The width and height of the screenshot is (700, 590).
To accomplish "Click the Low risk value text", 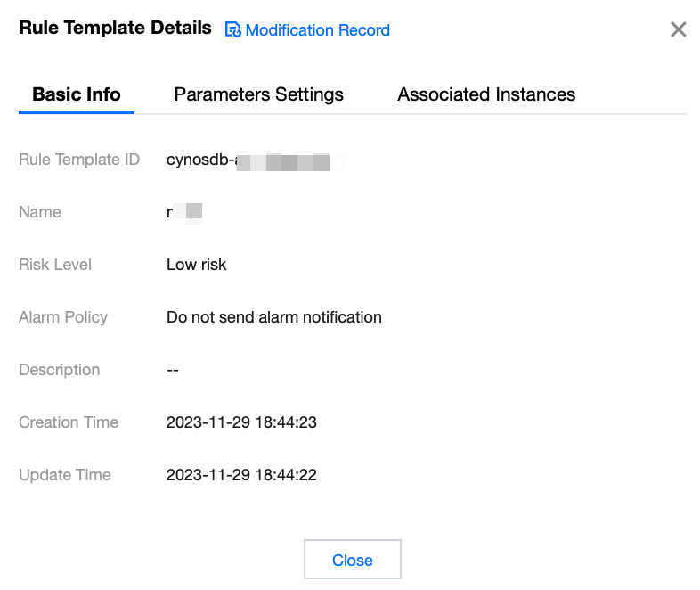I will (196, 265).
